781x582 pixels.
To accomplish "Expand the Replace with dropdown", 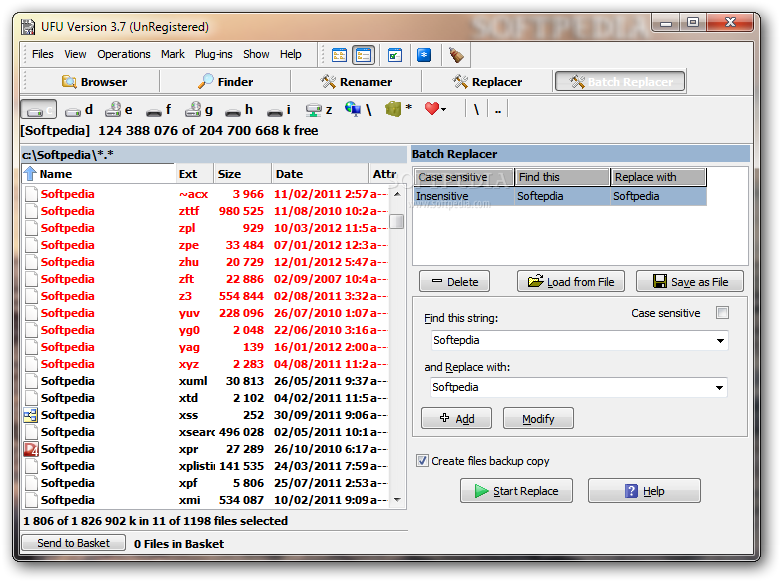I will pyautogui.click(x=719, y=388).
